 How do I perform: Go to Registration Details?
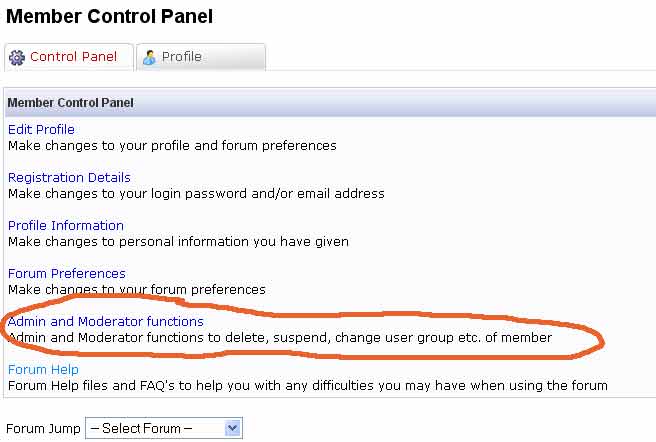(x=69, y=177)
